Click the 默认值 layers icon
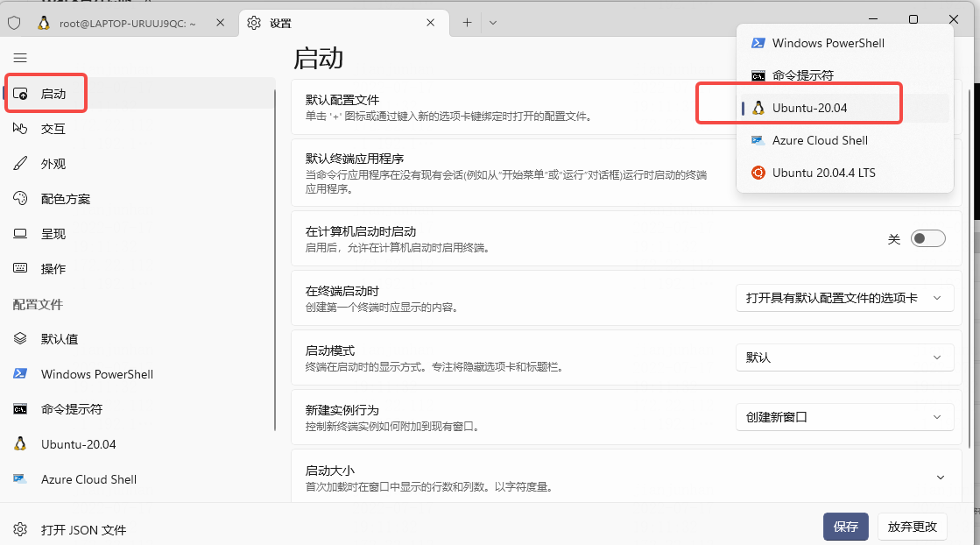 pos(20,339)
